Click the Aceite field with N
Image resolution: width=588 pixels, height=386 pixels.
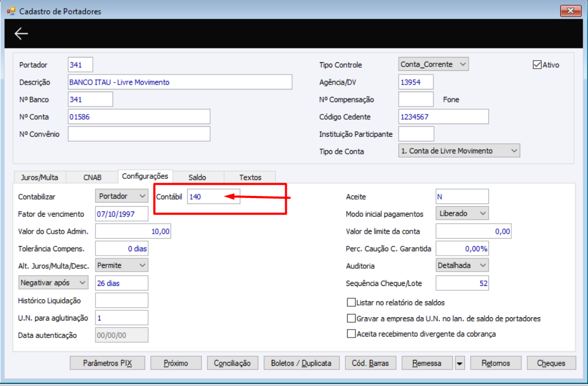click(462, 196)
